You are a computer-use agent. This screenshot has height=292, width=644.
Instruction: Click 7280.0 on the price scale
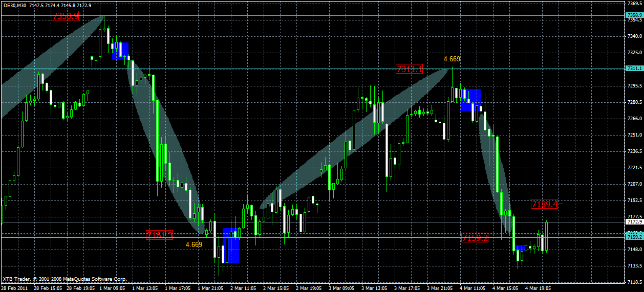coord(634,102)
